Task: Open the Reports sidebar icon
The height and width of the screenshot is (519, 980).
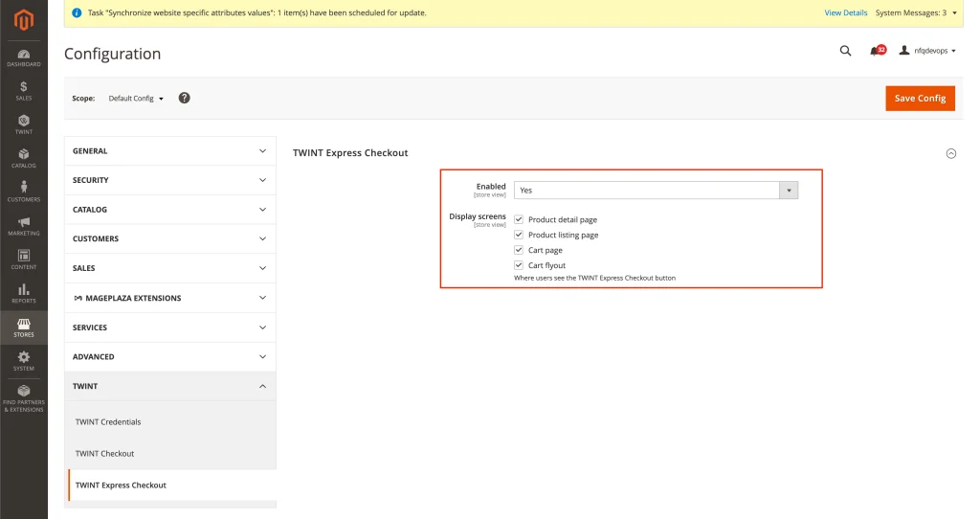Action: pyautogui.click(x=24, y=294)
